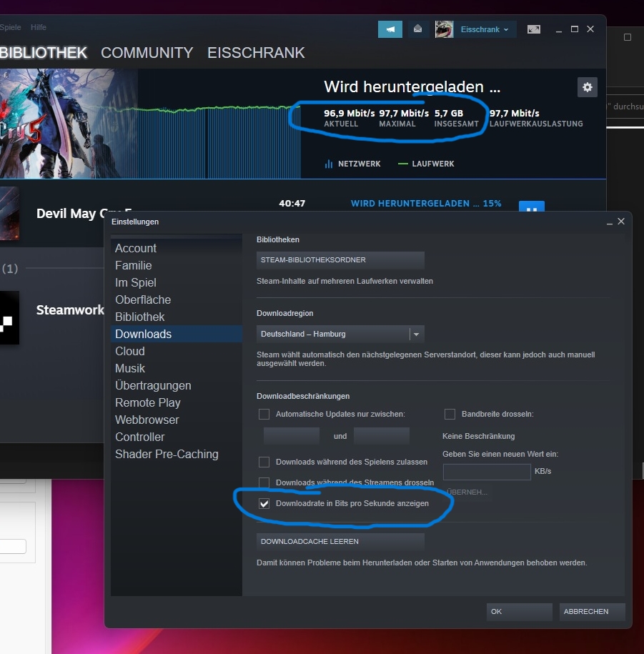The height and width of the screenshot is (654, 644).
Task: Click the Laufwerk graph legend
Action: pos(426,164)
